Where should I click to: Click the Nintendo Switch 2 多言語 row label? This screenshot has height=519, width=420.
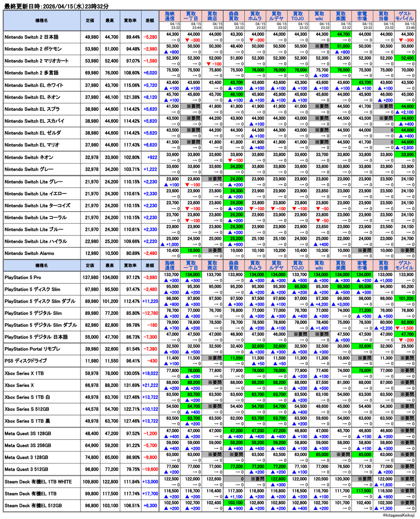(x=32, y=73)
